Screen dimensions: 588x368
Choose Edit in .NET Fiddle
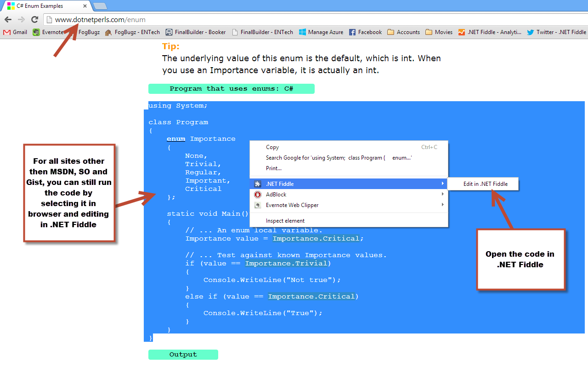coord(483,184)
